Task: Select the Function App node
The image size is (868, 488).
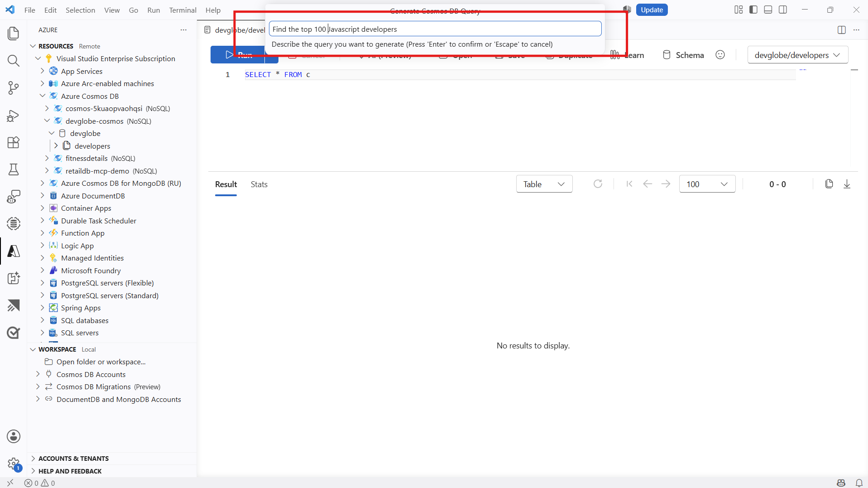Action: (x=82, y=233)
